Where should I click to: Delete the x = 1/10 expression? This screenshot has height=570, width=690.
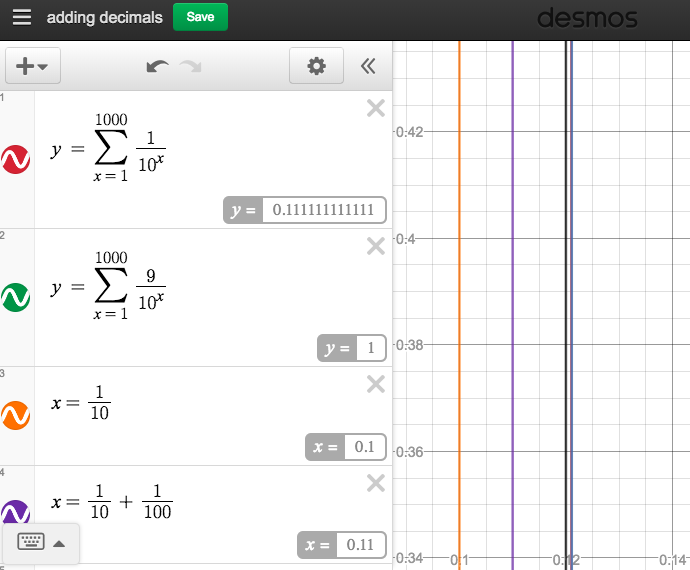click(376, 384)
